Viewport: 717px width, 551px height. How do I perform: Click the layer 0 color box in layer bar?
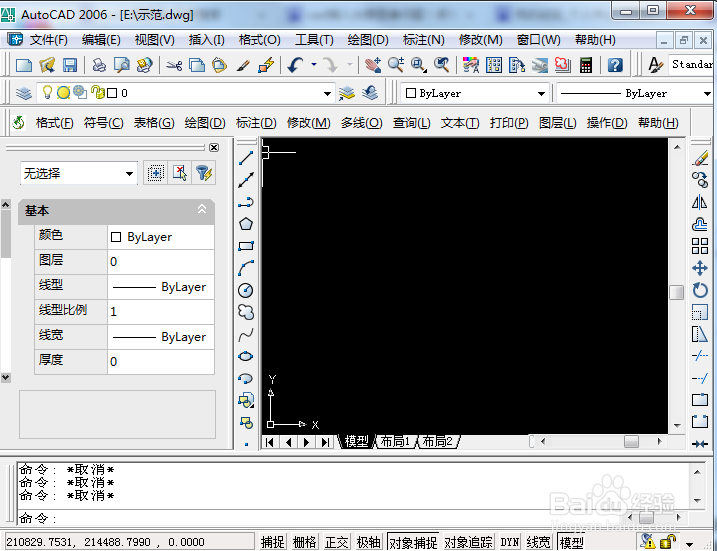click(112, 93)
